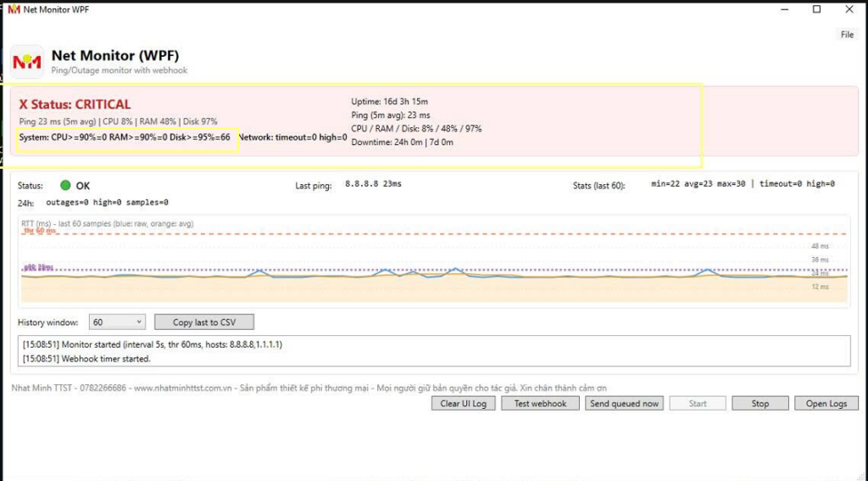Click the green OK status indicator
This screenshot has width=868, height=481.
click(x=65, y=186)
